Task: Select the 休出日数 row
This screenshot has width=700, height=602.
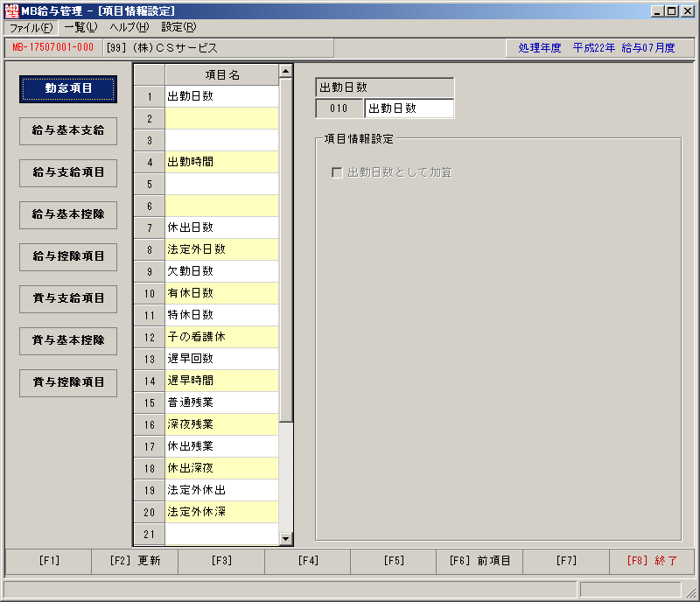Action: 222,227
